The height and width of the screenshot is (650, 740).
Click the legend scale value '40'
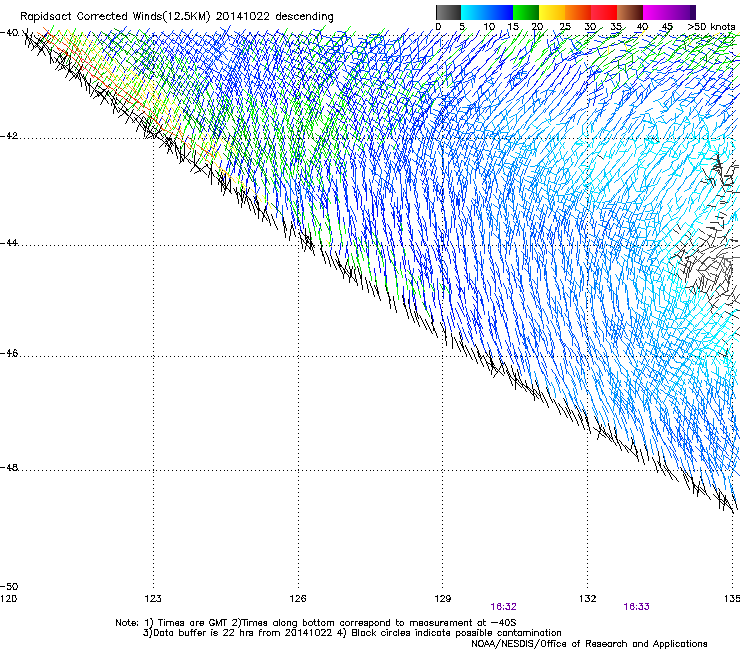pyautogui.click(x=642, y=27)
